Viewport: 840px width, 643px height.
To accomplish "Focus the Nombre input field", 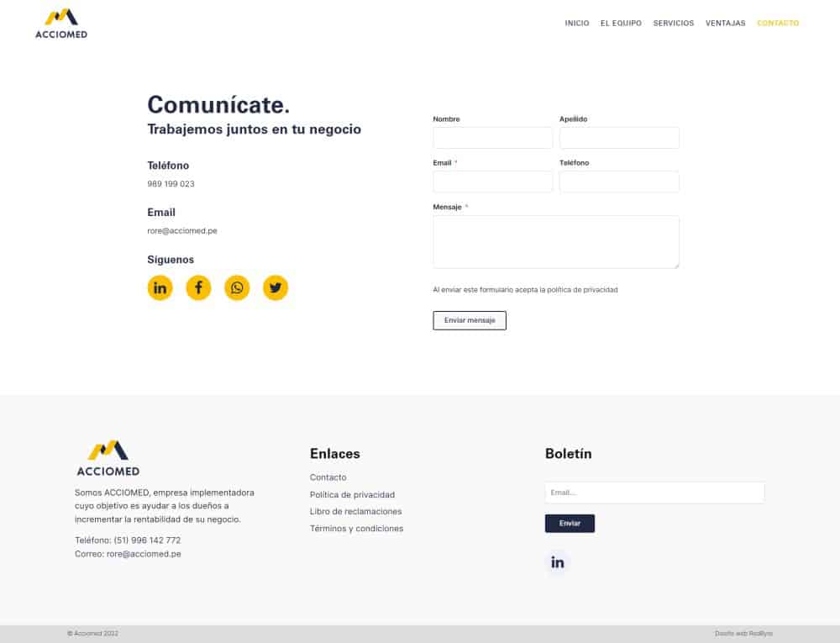I will coord(492,138).
